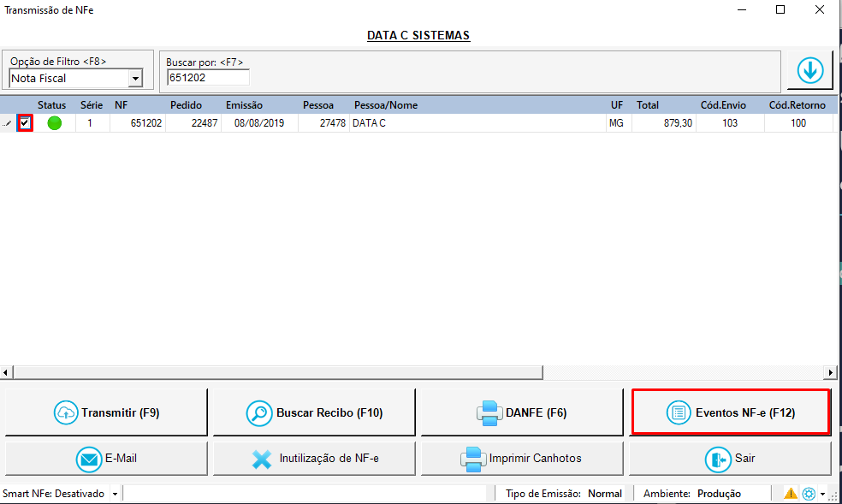Click Imprimir Canhotos printer button
The height and width of the screenshot is (504, 842).
pos(522,458)
